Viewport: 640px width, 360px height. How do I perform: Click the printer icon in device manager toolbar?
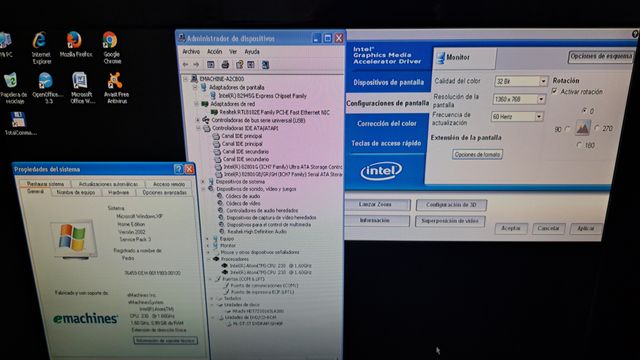[224, 64]
